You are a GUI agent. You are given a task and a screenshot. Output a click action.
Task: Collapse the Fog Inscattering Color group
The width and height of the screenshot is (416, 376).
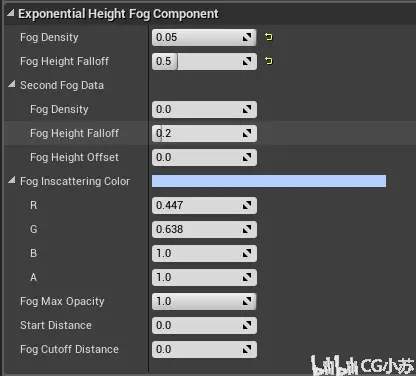12,180
